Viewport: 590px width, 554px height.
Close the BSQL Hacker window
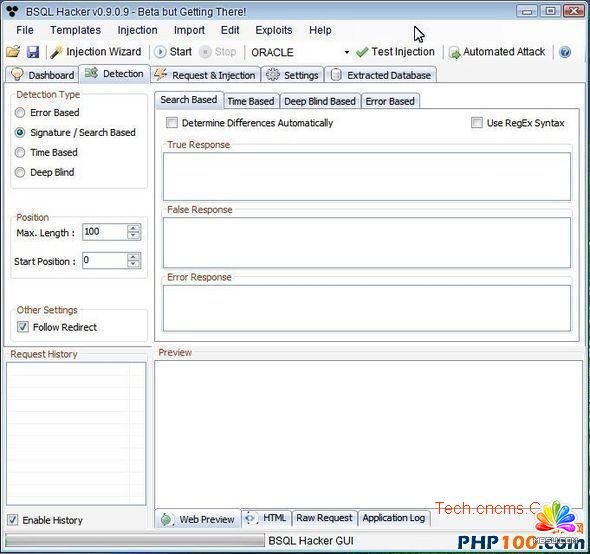573,11
